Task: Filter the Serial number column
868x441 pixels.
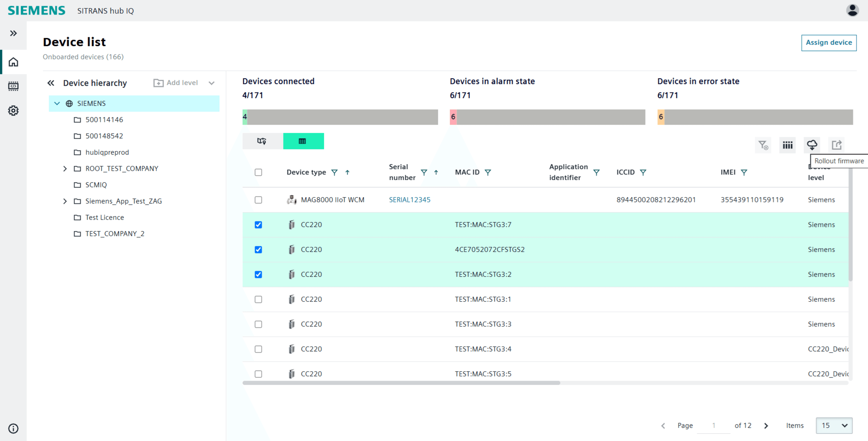Action: coord(424,173)
